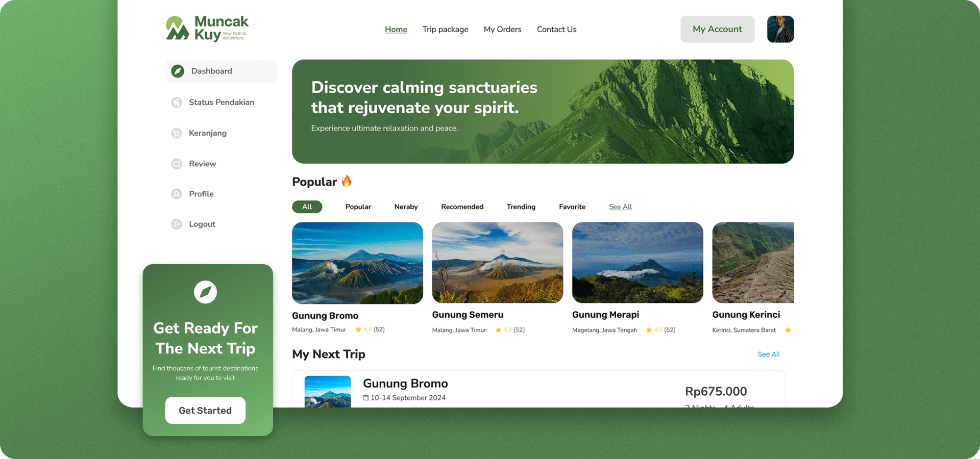Open Status Pendakian hiking icon
980x459 pixels.
(x=177, y=103)
